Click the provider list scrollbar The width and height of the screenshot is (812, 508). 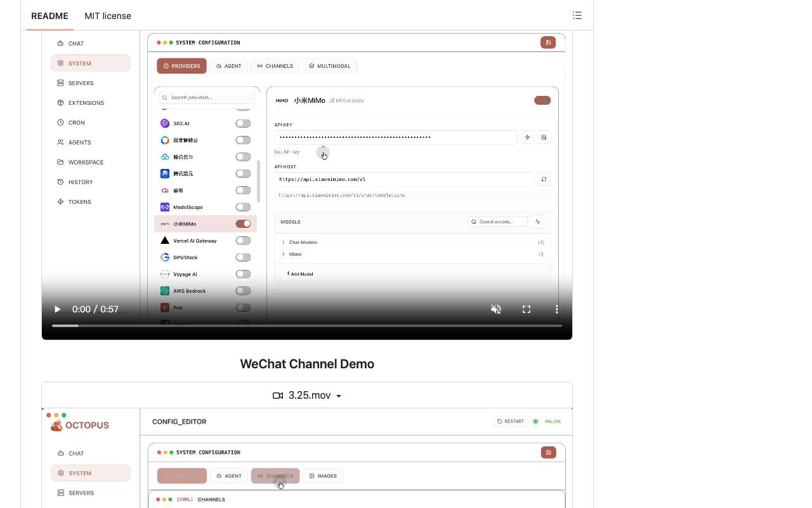coord(258,181)
